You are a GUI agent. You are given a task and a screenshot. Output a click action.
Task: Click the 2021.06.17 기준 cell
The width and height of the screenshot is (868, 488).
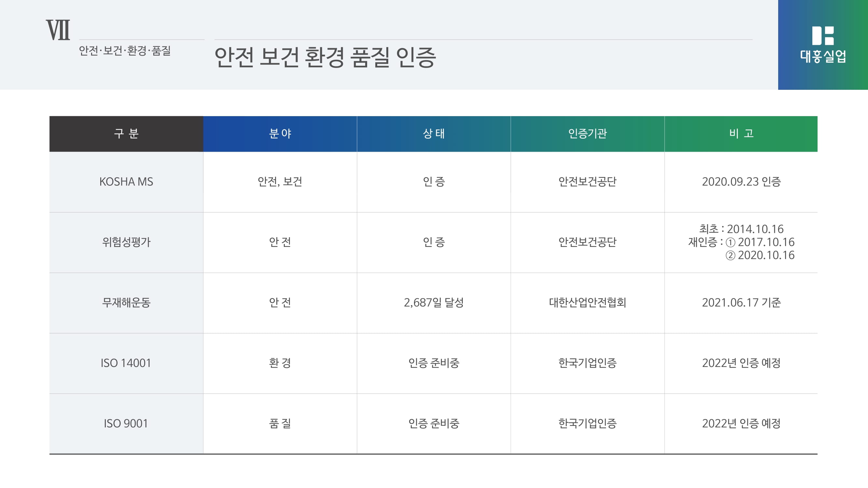click(x=741, y=303)
